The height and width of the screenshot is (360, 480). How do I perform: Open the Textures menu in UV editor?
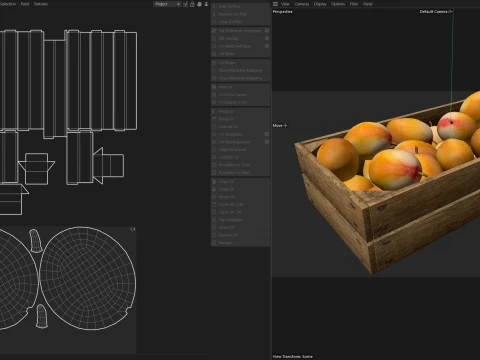click(41, 4)
